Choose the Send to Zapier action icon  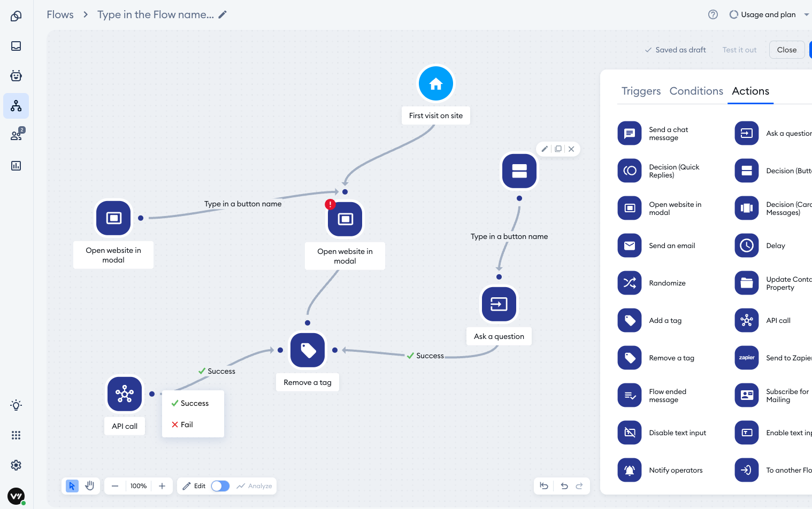[747, 358]
